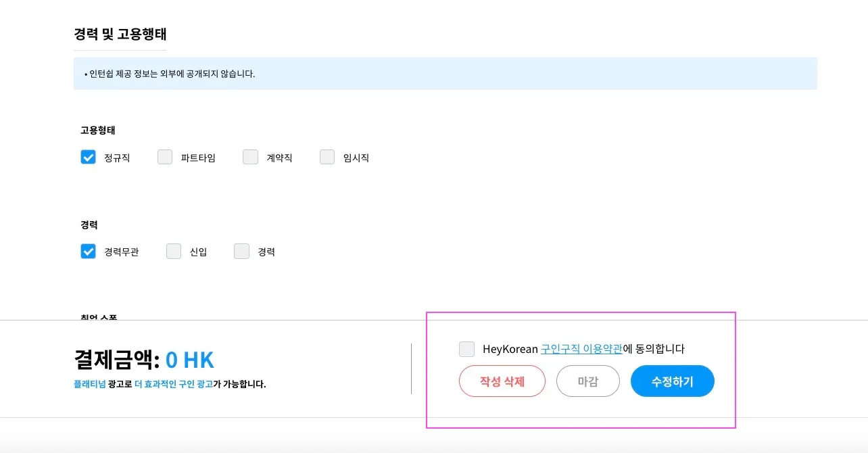Click the 경력 및 고용행태 heading
The width and height of the screenshot is (868, 453).
[120, 34]
